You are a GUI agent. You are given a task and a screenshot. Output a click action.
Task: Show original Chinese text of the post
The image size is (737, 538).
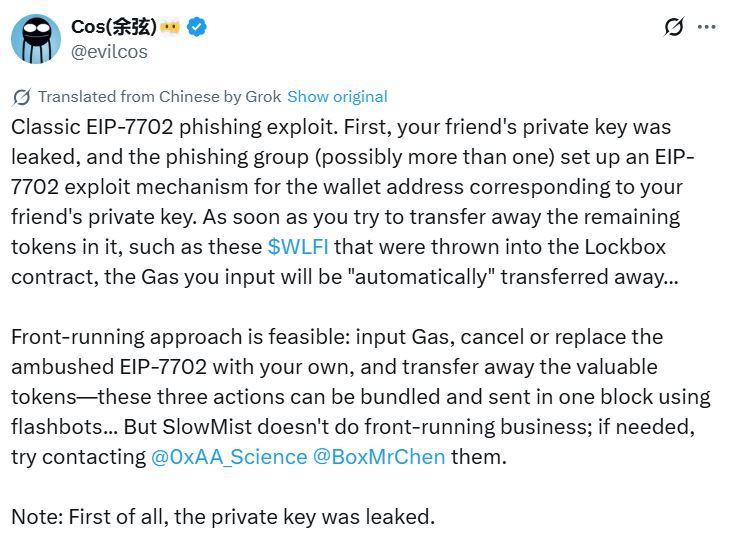337,97
